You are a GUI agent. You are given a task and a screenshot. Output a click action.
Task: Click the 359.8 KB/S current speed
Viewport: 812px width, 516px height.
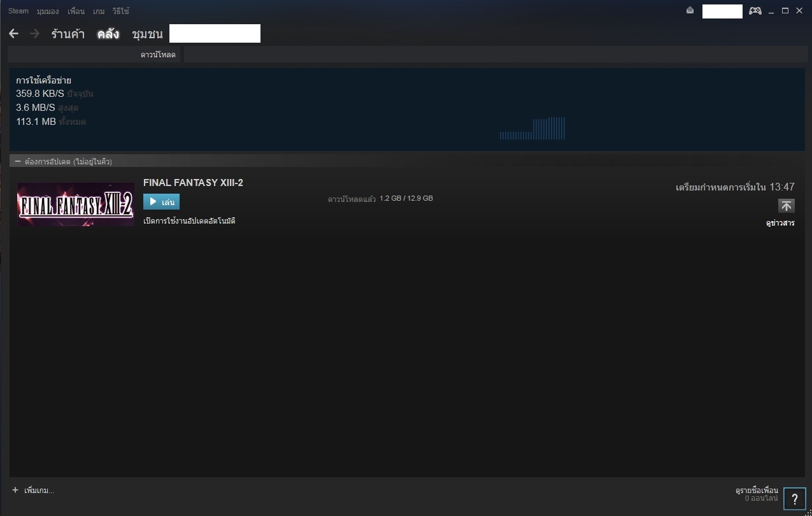click(x=40, y=94)
